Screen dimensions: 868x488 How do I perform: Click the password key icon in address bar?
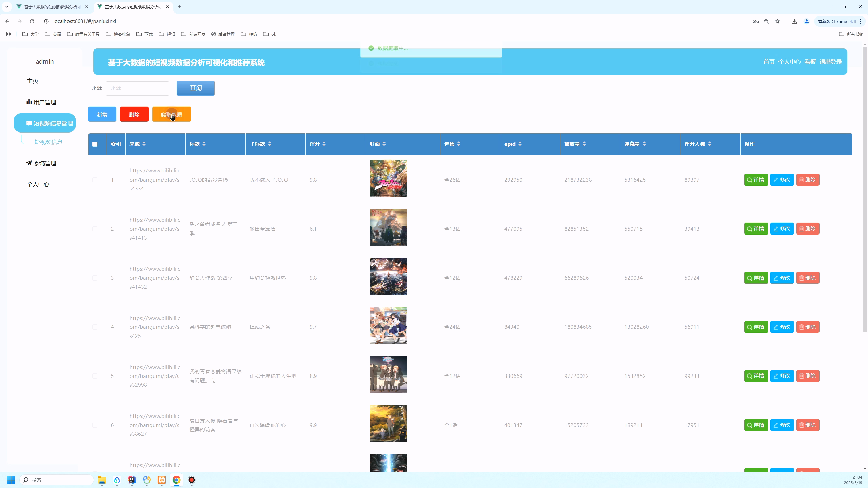(755, 21)
